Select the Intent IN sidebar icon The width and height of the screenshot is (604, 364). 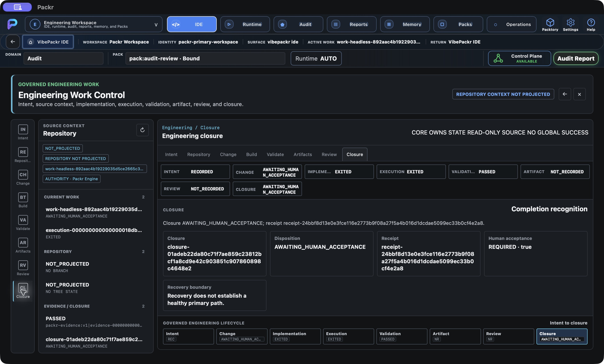(x=23, y=129)
